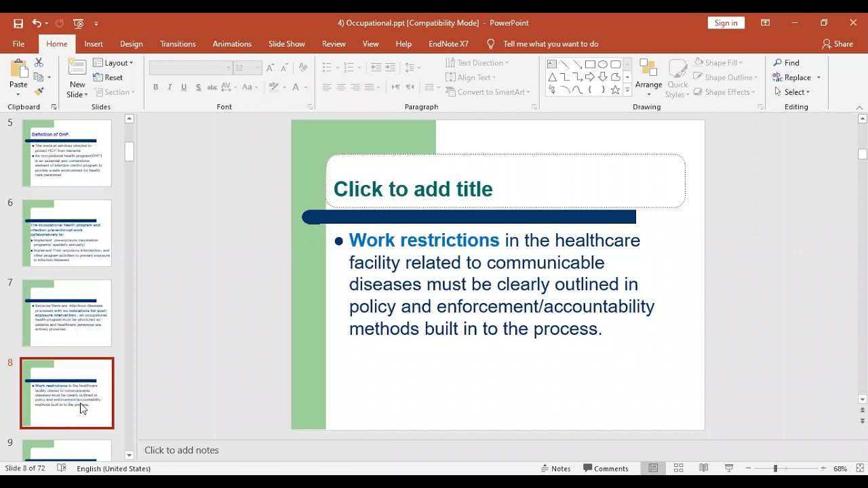
Task: Toggle the Notes pane
Action: point(556,468)
